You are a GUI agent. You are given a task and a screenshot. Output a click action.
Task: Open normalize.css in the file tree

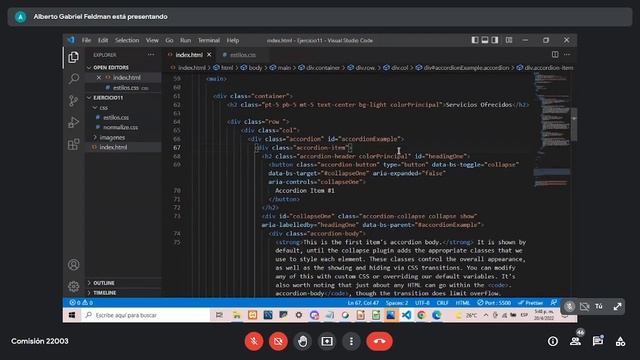[x=120, y=127]
